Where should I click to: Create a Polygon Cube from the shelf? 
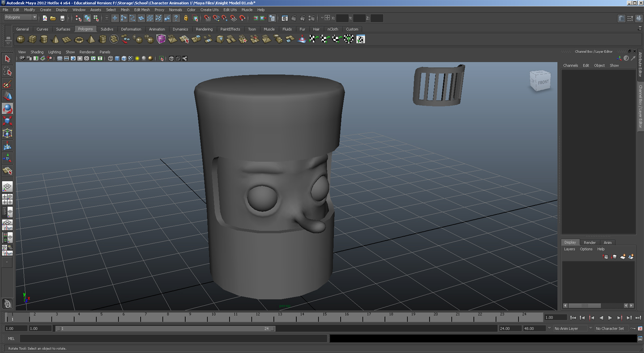click(x=32, y=39)
